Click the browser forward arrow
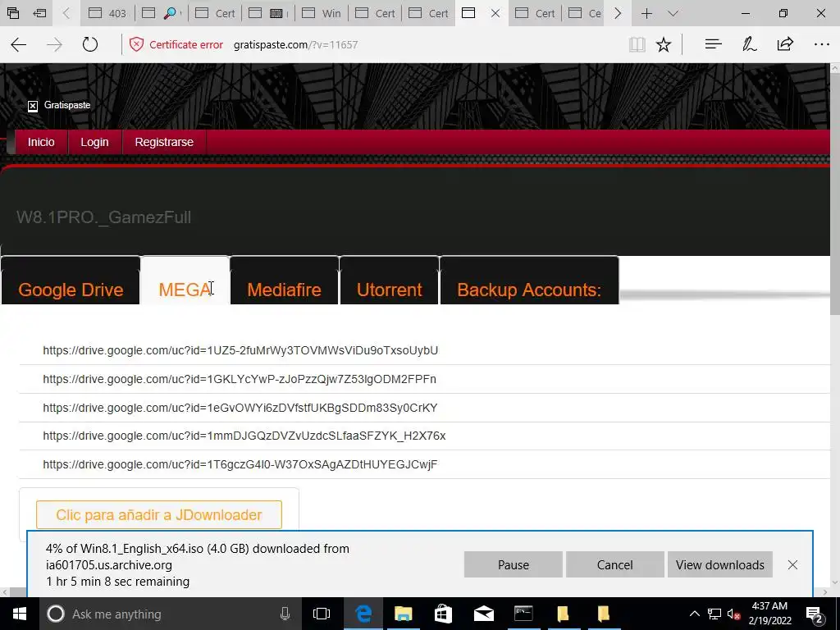The width and height of the screenshot is (840, 630). (x=54, y=44)
